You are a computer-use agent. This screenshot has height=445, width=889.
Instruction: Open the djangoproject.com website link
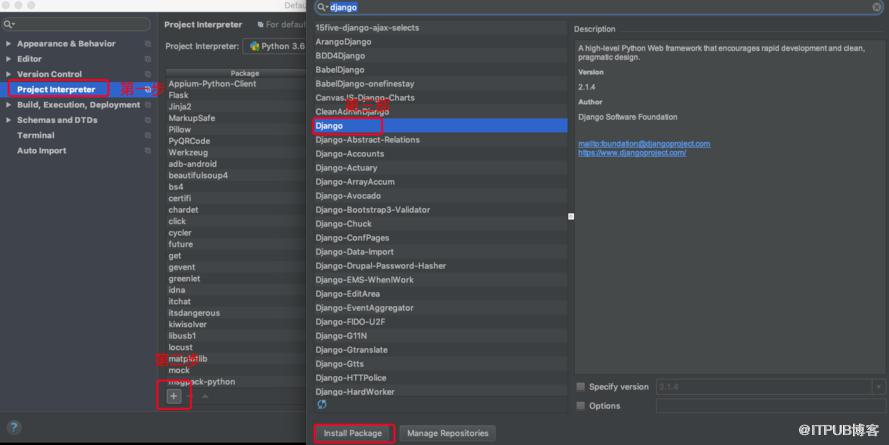point(632,152)
